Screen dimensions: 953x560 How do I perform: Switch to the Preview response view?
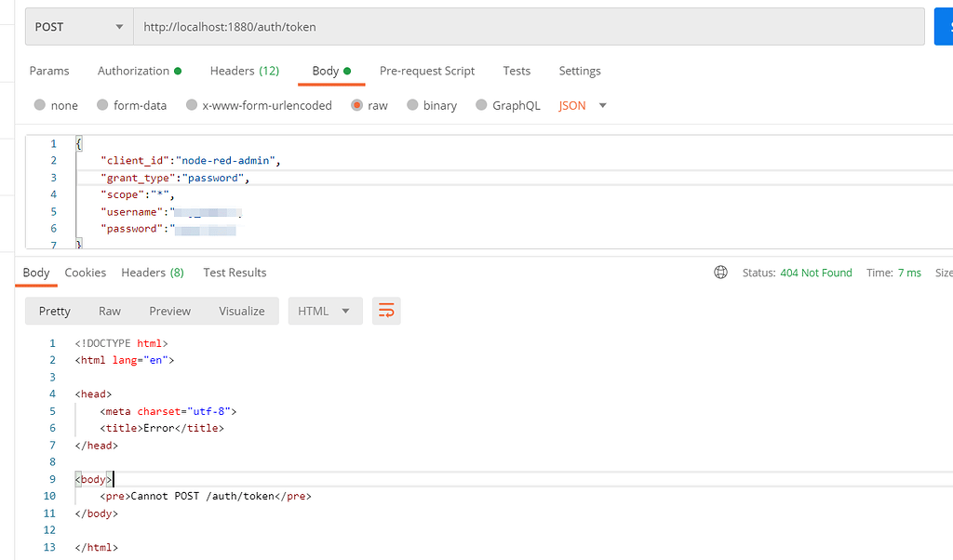coord(169,311)
